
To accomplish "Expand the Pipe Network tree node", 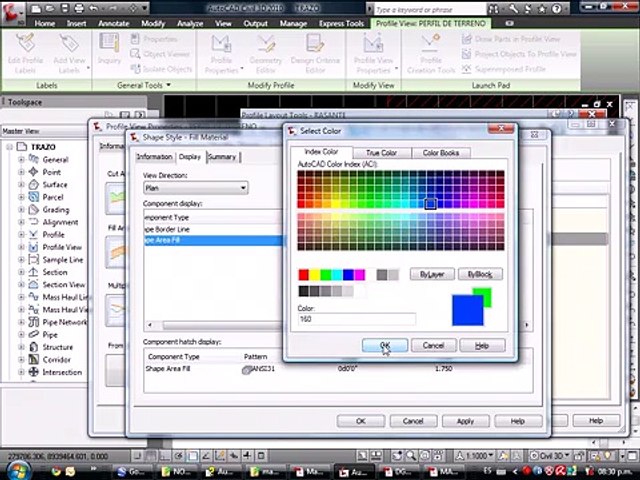I will tap(21, 322).
